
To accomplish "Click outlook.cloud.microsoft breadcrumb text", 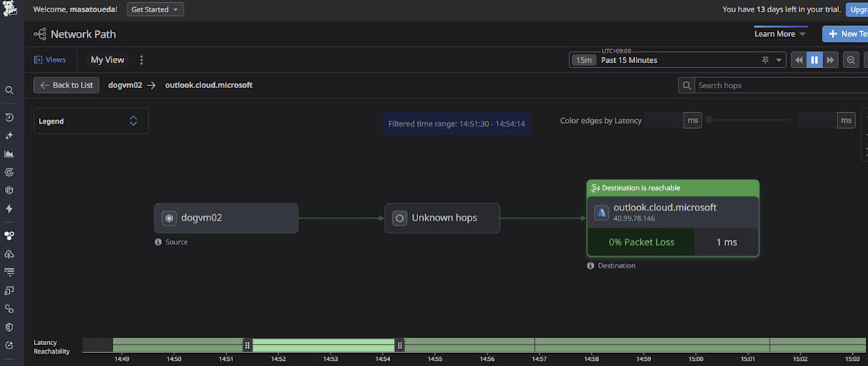I will (209, 85).
